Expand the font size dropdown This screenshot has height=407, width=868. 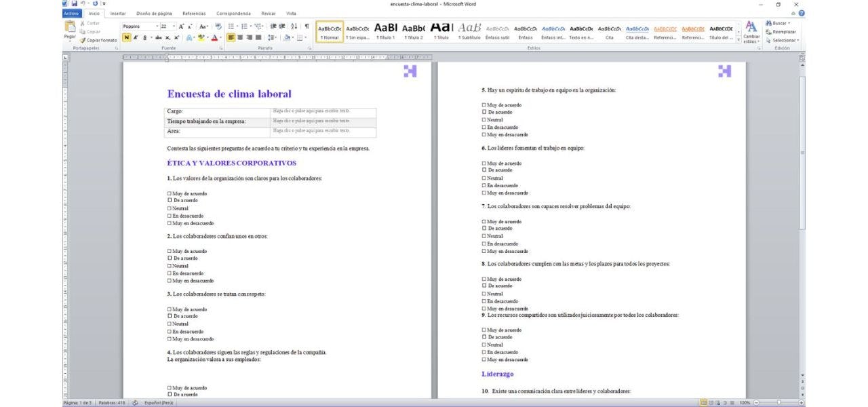(174, 26)
